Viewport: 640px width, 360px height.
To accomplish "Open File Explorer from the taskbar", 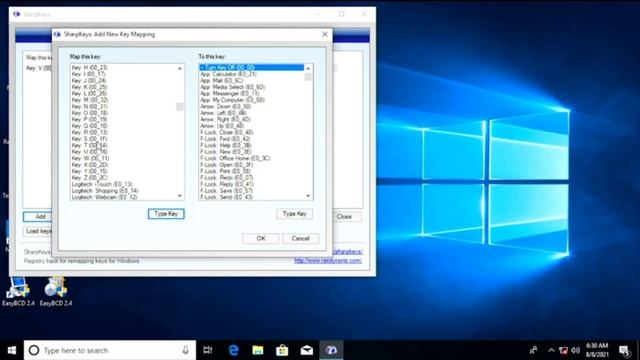I will point(258,350).
